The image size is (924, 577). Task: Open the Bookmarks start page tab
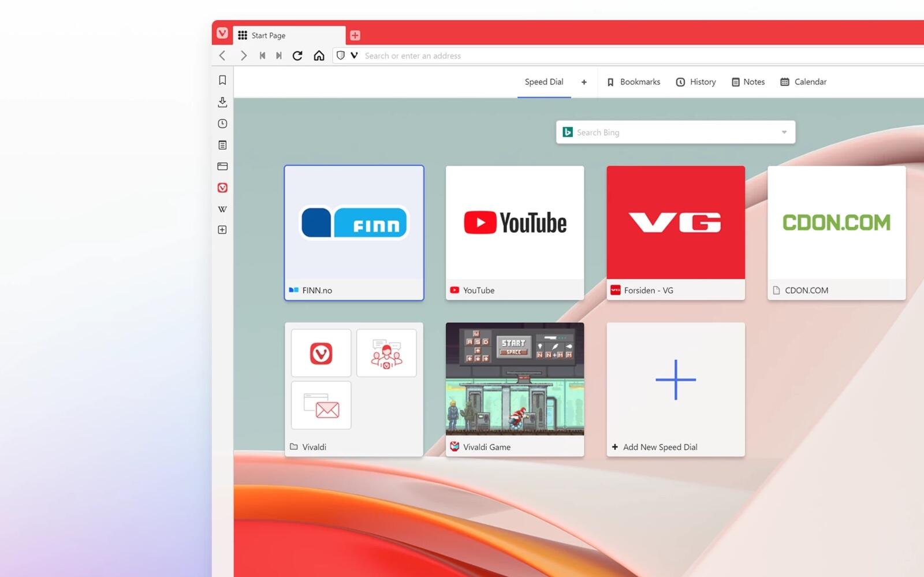click(x=634, y=82)
